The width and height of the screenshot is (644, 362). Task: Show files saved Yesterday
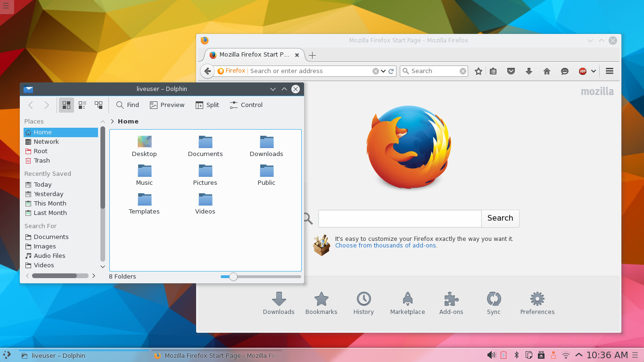pos(61,194)
